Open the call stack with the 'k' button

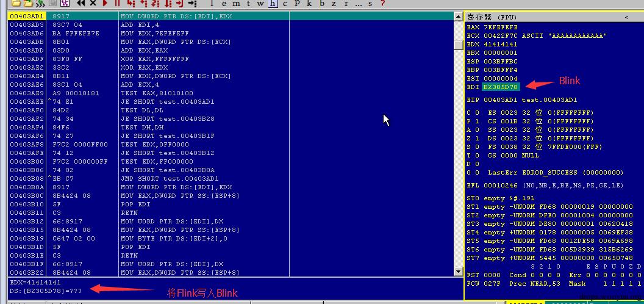click(309, 3)
